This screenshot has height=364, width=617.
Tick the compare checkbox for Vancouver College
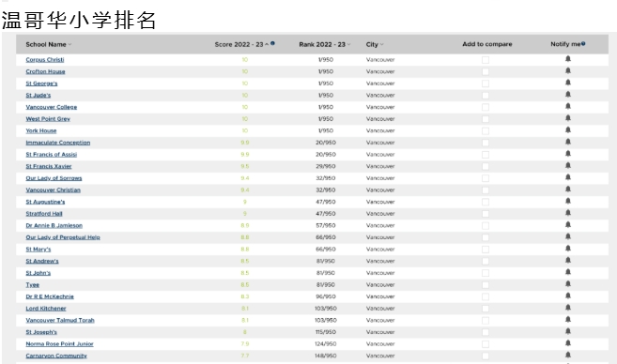[x=486, y=107]
